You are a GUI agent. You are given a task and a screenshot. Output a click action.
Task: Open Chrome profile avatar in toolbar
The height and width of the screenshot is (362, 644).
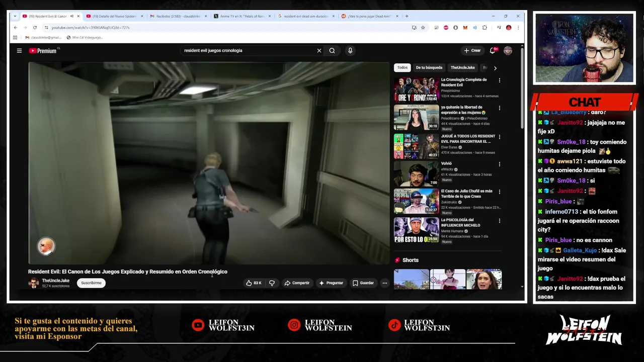pyautogui.click(x=509, y=28)
